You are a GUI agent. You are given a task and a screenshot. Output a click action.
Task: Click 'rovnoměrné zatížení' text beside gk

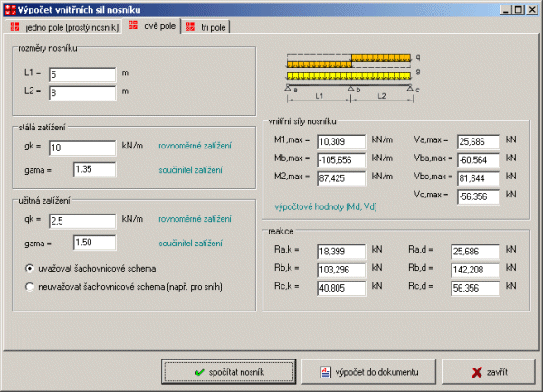point(195,146)
